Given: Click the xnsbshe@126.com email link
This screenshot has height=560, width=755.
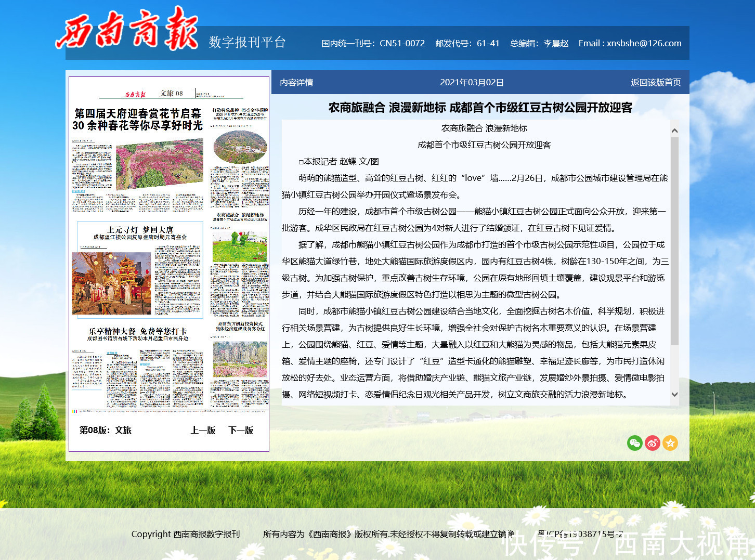Looking at the screenshot, I should [643, 43].
